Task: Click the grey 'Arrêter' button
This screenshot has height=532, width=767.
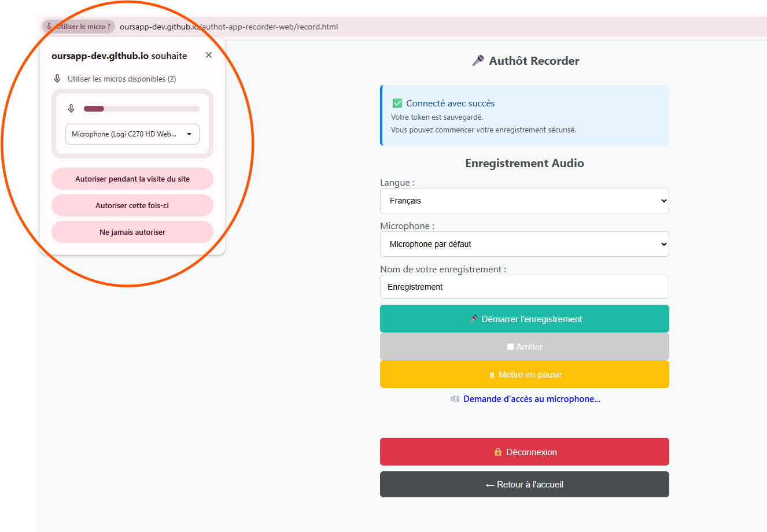Action: (525, 346)
